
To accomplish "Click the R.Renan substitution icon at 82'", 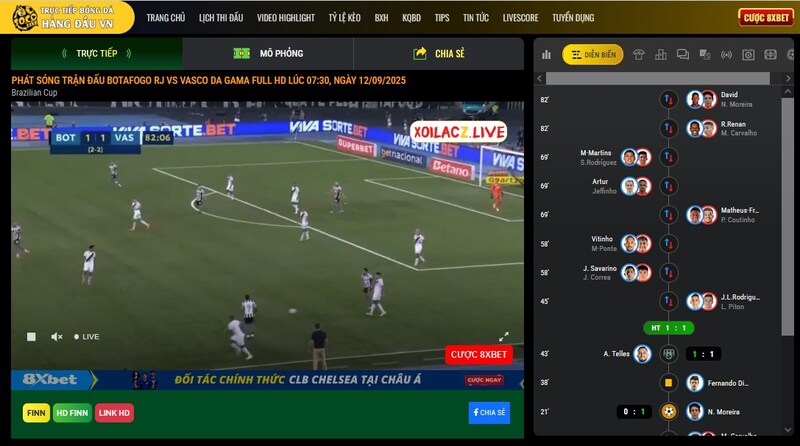I will (668, 128).
